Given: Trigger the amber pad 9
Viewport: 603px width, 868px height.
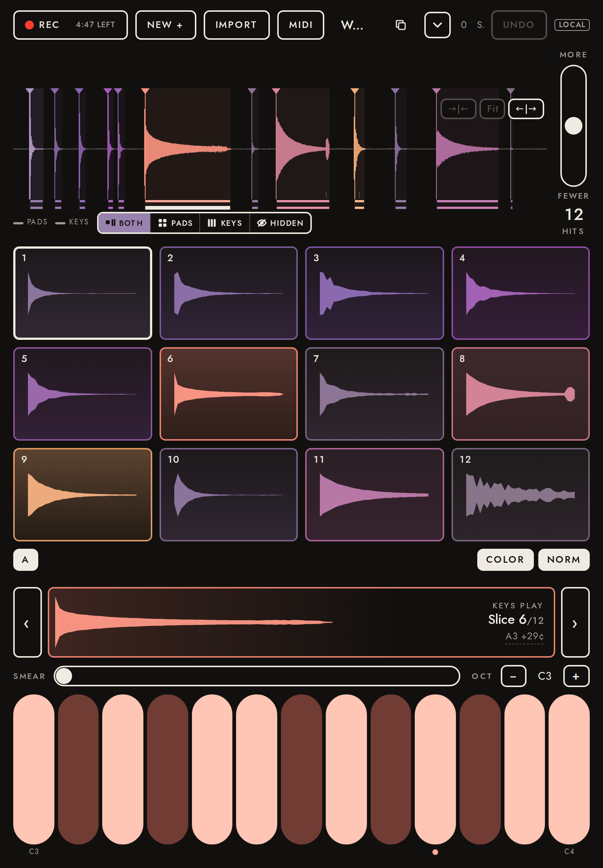Looking at the screenshot, I should (x=83, y=495).
